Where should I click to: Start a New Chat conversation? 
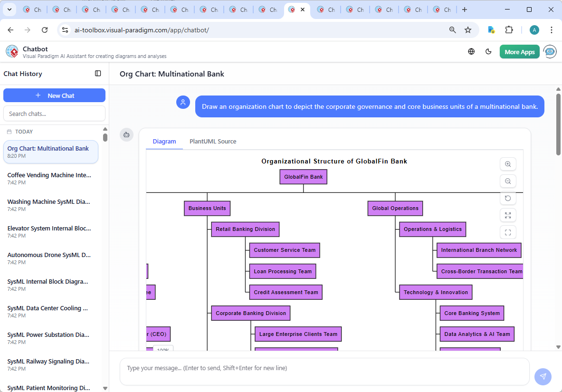[x=54, y=95]
